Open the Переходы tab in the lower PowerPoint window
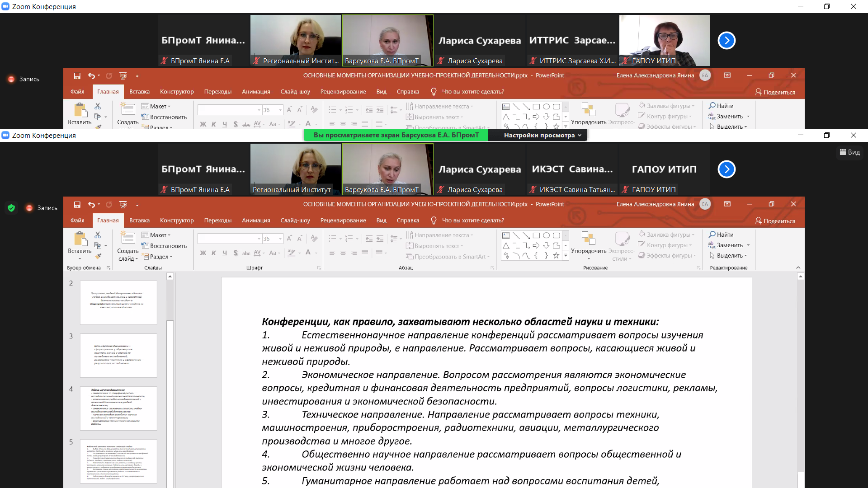 pyautogui.click(x=217, y=221)
